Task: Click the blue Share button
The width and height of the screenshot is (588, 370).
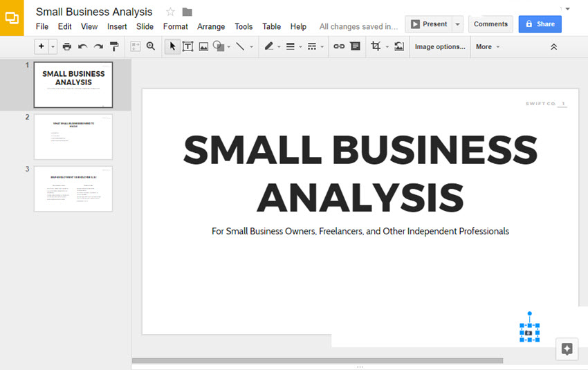Action: pos(540,24)
